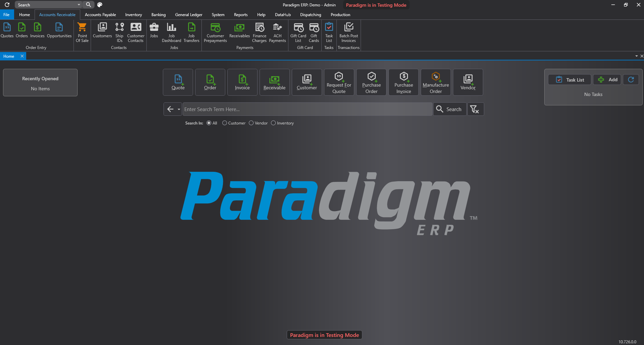
Task: Switch to the Home ribbon tab
Action: pos(25,15)
